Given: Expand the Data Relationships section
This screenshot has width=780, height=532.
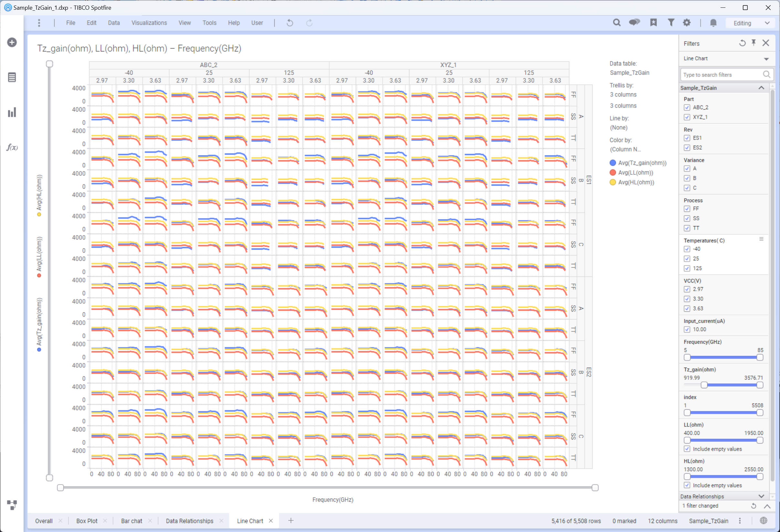Looking at the screenshot, I should point(761,496).
